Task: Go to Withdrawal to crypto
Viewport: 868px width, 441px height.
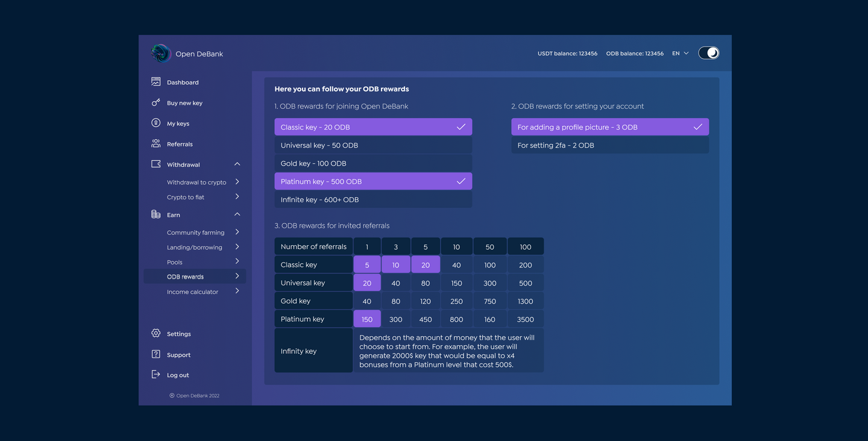Action: click(197, 182)
